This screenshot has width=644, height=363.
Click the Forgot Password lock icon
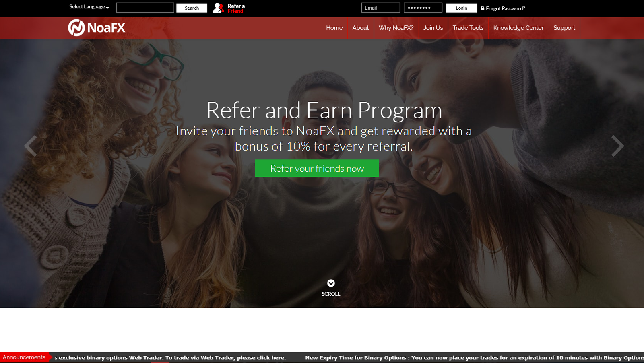482,8
